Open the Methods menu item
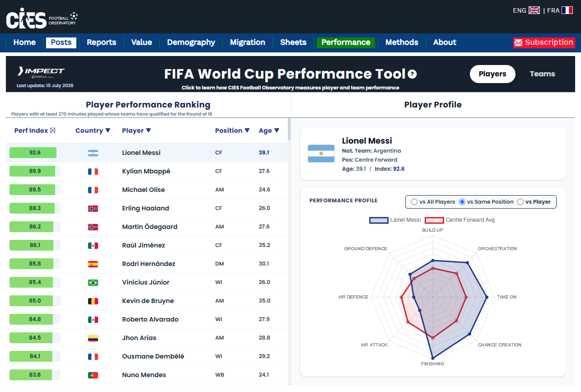581x392 pixels. click(402, 42)
